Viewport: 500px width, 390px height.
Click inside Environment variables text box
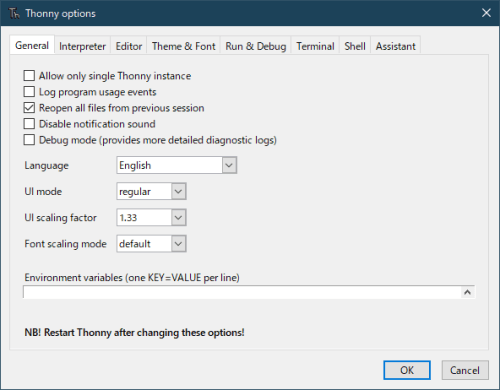pyautogui.click(x=243, y=292)
